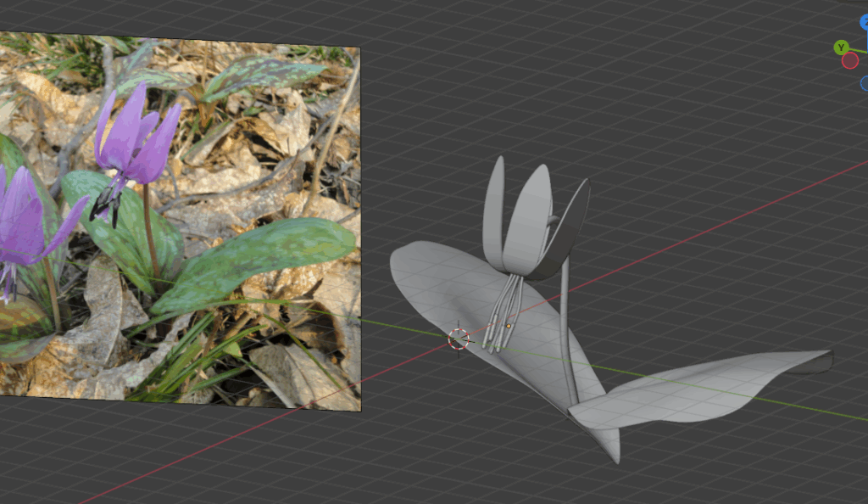Select the right leaf mesh
Screen dimensions: 868x504
(x=695, y=386)
